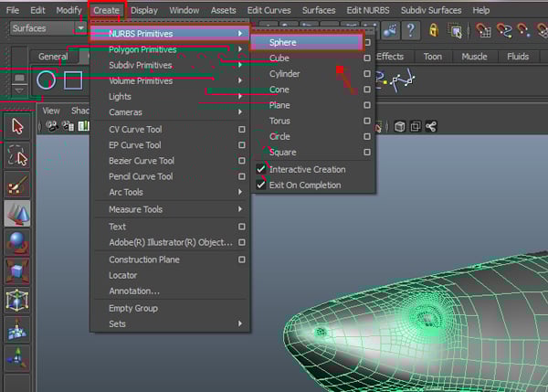The image size is (548, 392).
Task: Enable the snap to grid magnet icon
Action: [481, 29]
